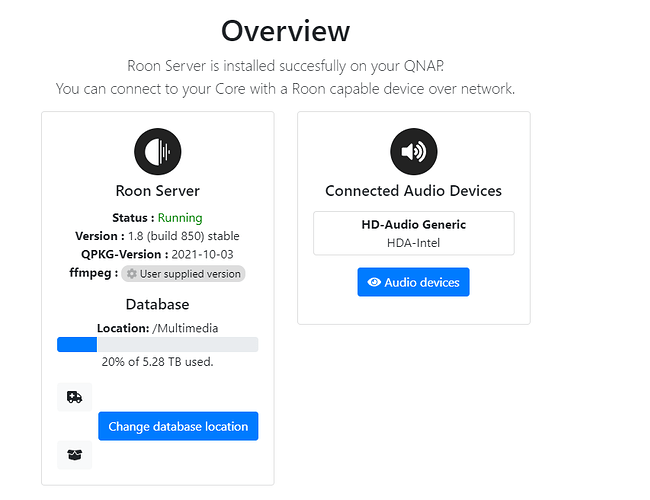This screenshot has height=500, width=650.
Task: Click the Roon Server waveform logo icon
Action: pyautogui.click(x=158, y=151)
